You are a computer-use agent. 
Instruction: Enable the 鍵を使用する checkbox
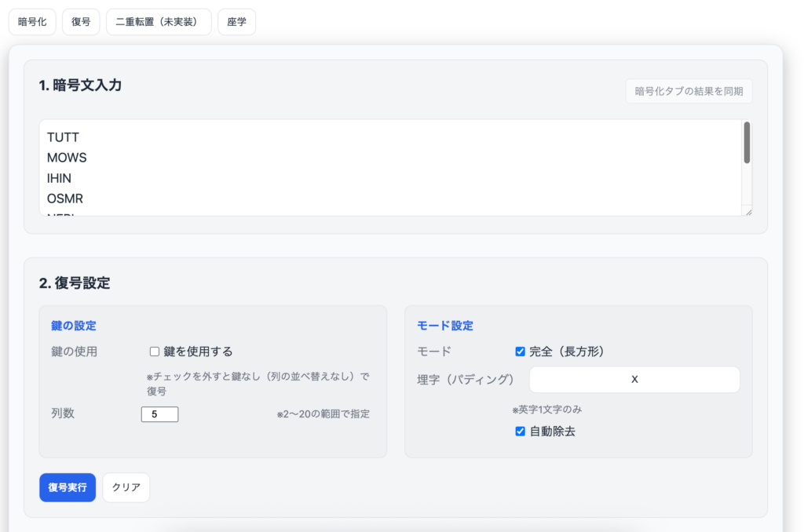[x=155, y=352]
